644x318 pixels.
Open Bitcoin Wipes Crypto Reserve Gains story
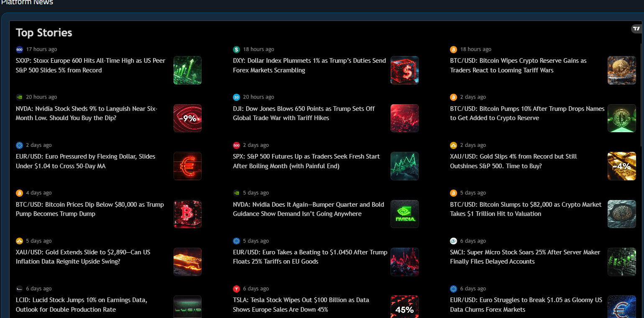tap(519, 65)
